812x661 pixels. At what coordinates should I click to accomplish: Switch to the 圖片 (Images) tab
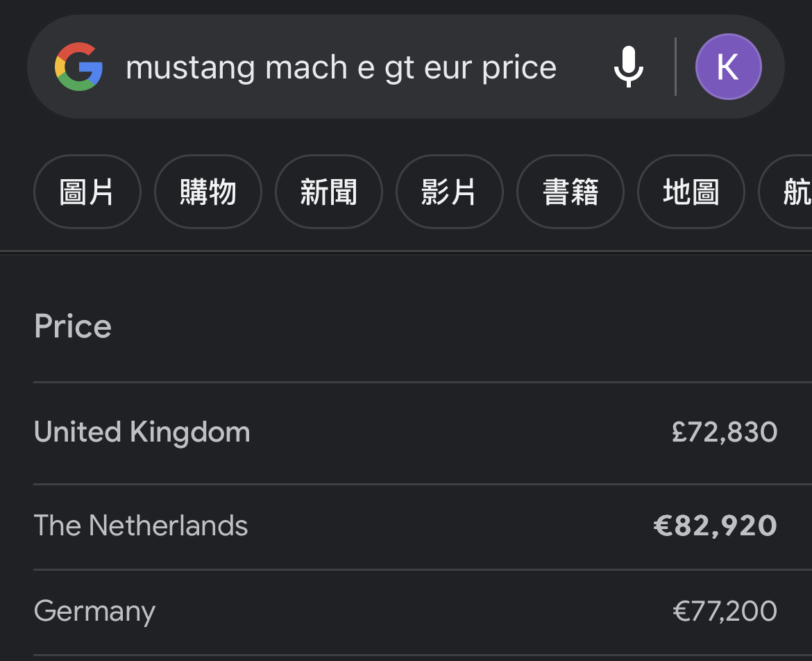[87, 192]
